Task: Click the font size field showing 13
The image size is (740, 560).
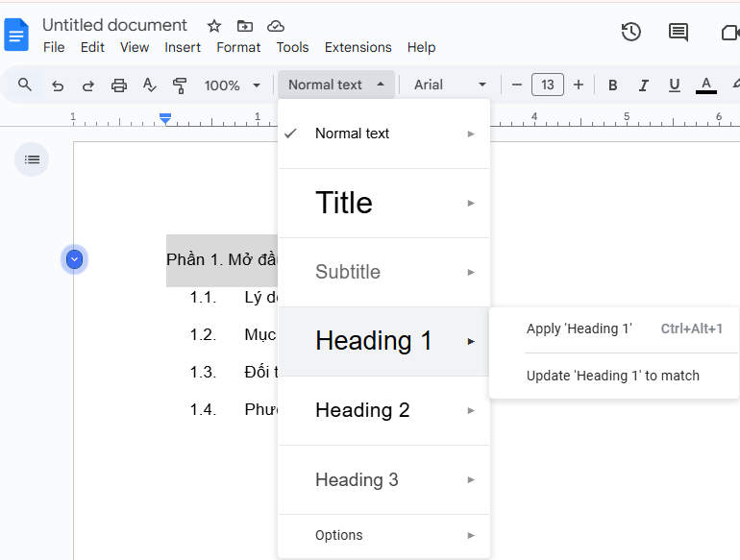Action: (548, 85)
